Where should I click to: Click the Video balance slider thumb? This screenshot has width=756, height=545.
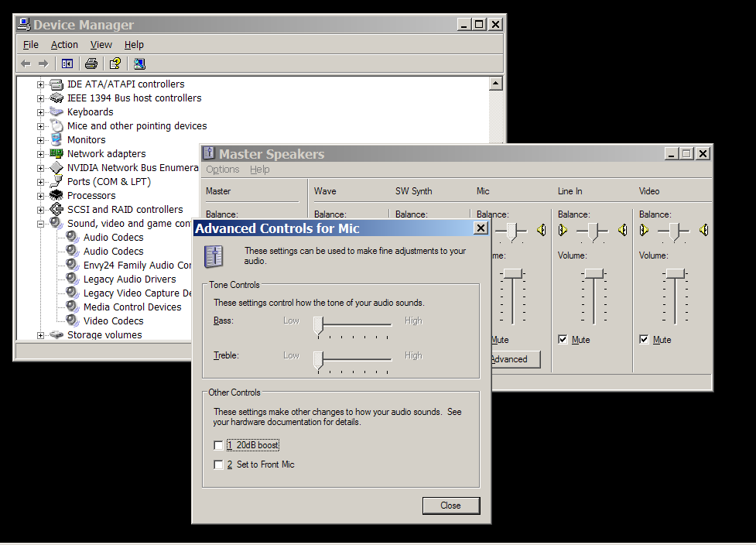point(675,232)
